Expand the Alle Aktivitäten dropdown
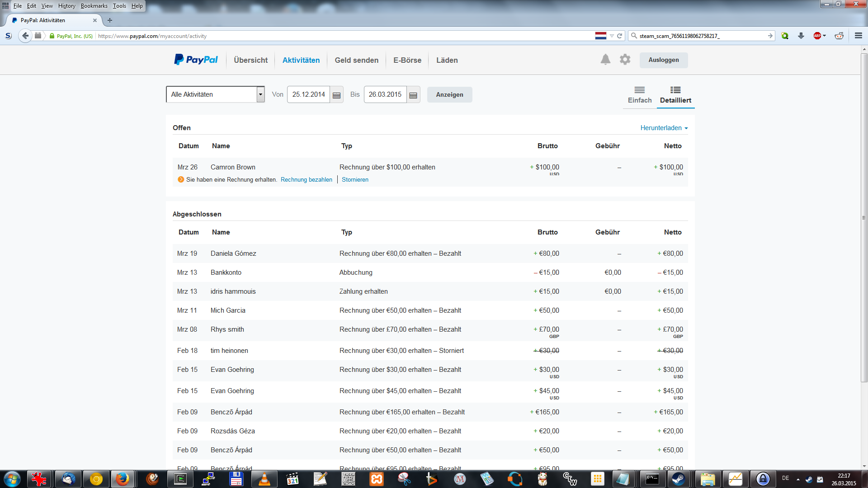Viewport: 868px width, 488px height. (260, 94)
